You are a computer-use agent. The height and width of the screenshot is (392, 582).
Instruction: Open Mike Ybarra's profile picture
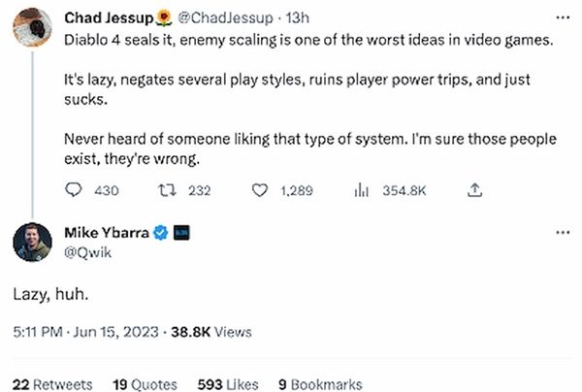coord(32,242)
